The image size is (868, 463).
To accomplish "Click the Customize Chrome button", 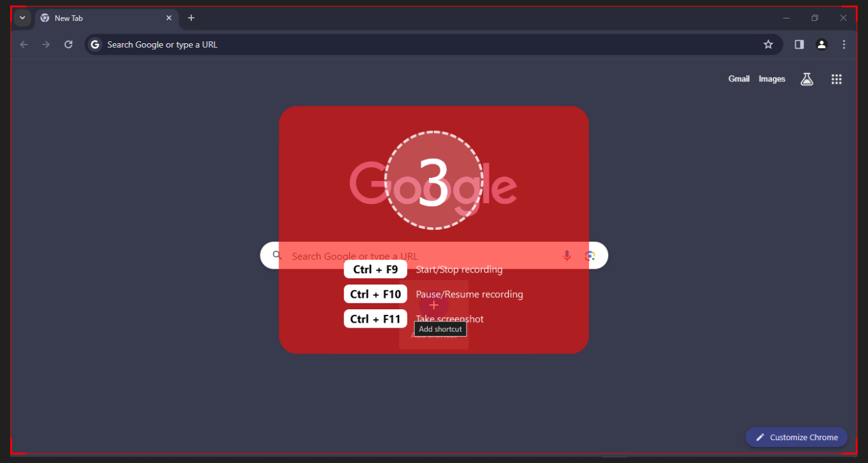I will click(x=796, y=437).
